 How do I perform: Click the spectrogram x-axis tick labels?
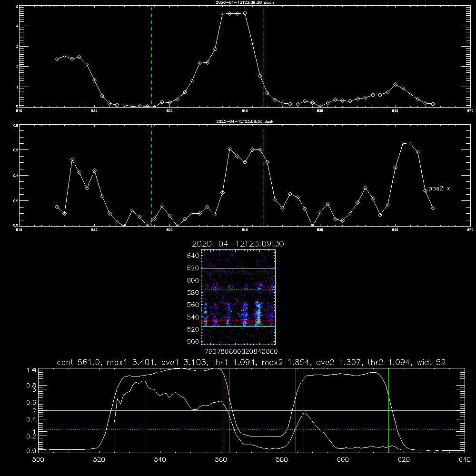click(241, 352)
